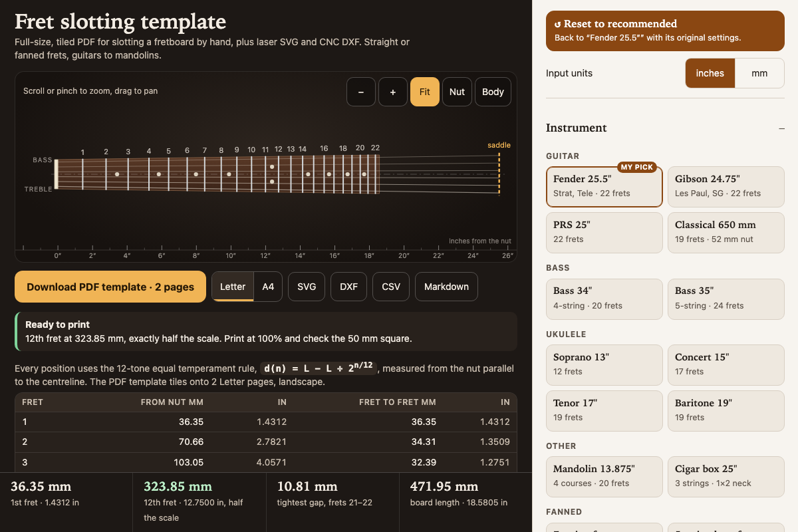This screenshot has height=532, width=798.
Task: Jump to the Nut view
Action: [x=457, y=92]
